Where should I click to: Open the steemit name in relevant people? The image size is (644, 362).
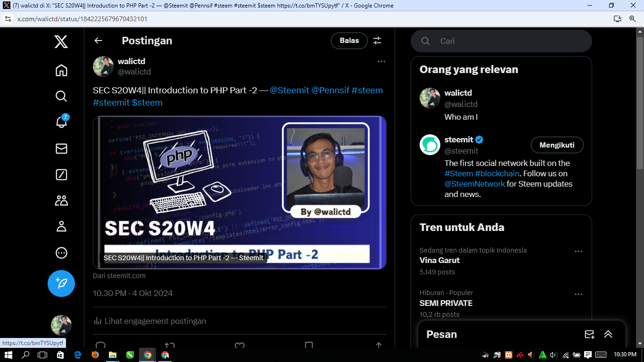point(459,140)
